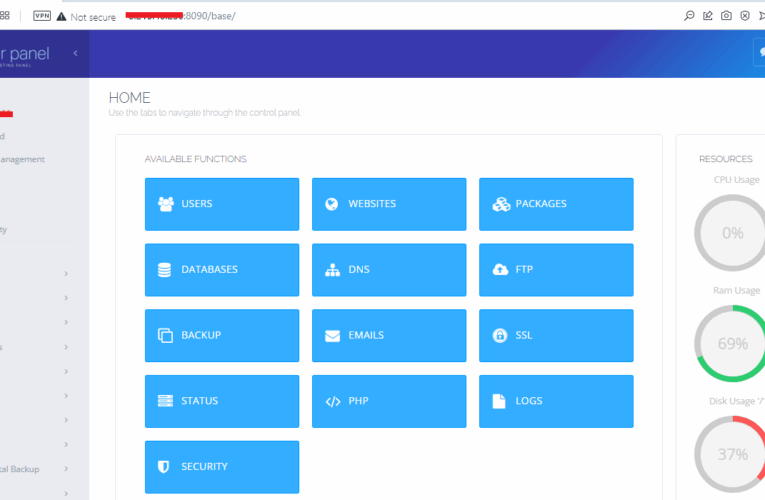Image resolution: width=765 pixels, height=500 pixels.
Task: Collapse sidebar using header chevron arrow
Action: point(75,53)
